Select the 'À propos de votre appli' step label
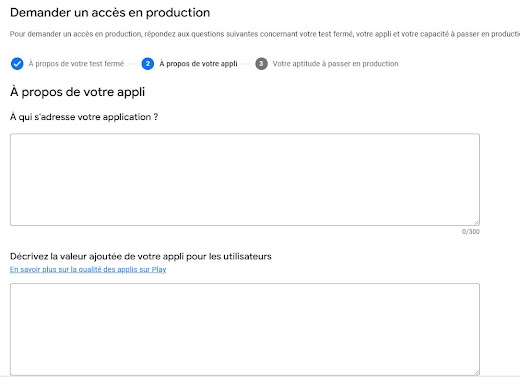Screen dimensions: 520x377 point(198,64)
